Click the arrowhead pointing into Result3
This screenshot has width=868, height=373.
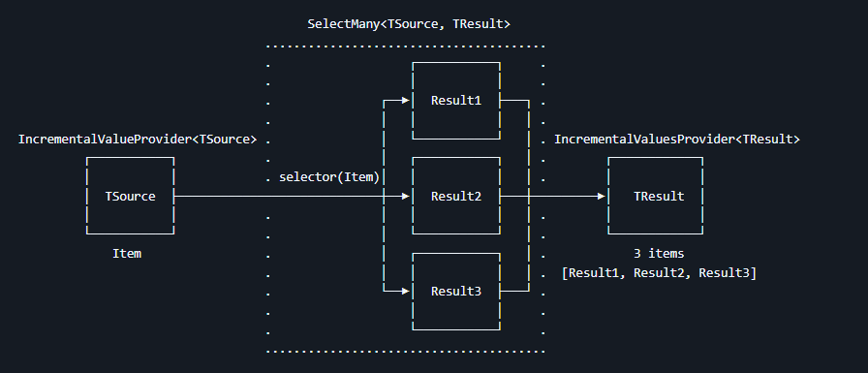pos(405,290)
